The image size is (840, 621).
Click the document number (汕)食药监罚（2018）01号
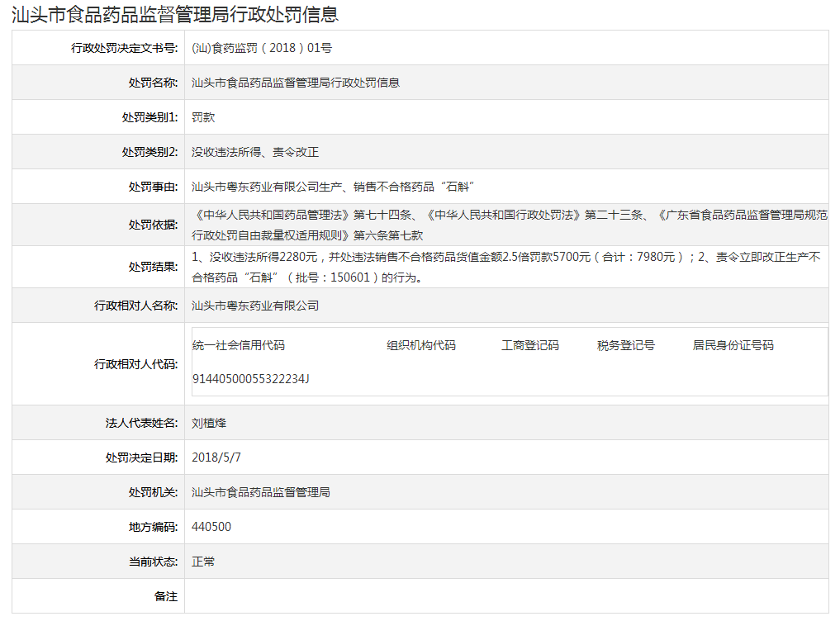coord(261,48)
